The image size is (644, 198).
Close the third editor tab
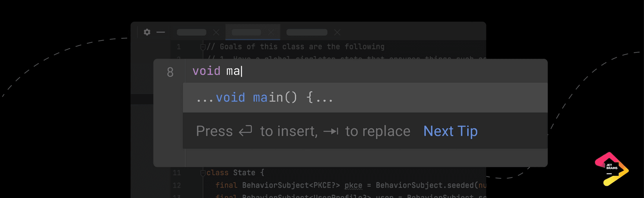(337, 32)
